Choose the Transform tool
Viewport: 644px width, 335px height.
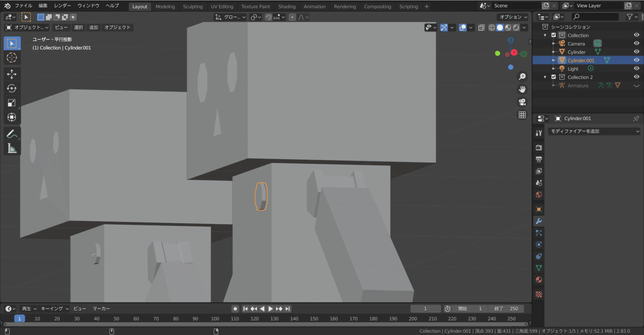[12, 117]
